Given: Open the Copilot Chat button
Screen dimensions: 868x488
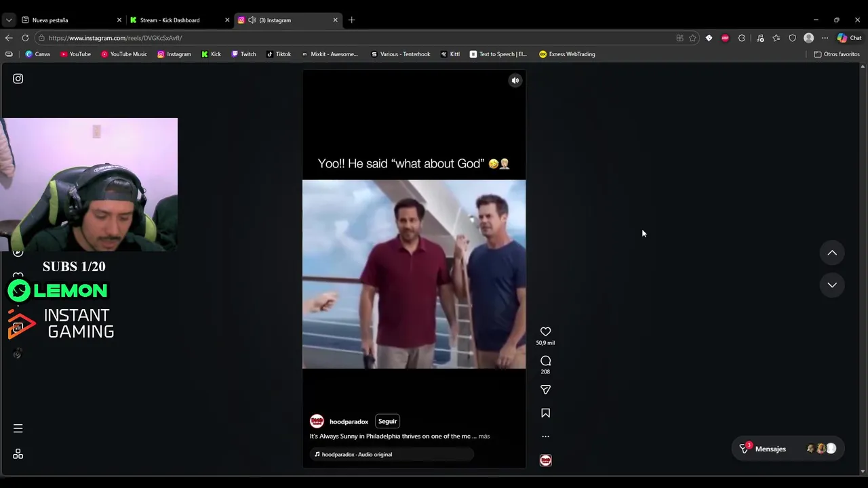Looking at the screenshot, I should (849, 38).
